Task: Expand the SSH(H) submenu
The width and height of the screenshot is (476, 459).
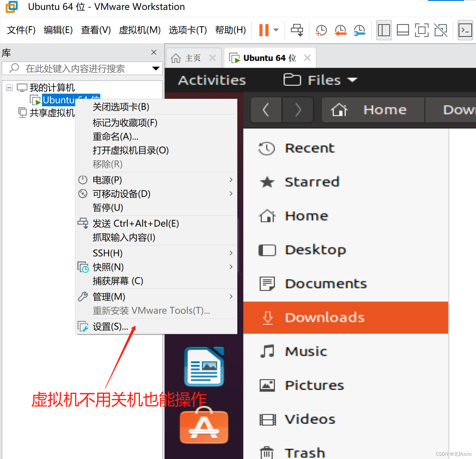Action: [x=156, y=253]
